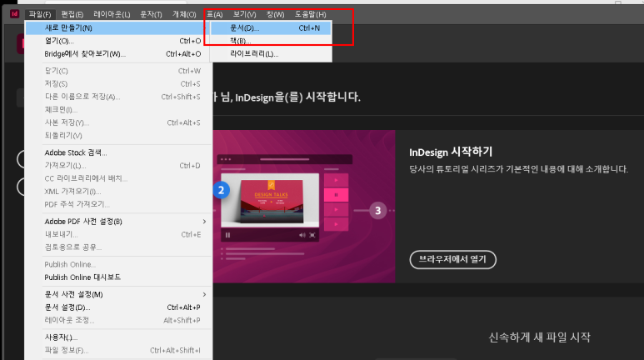
Task: Open the 표(A) menu
Action: [x=214, y=14]
